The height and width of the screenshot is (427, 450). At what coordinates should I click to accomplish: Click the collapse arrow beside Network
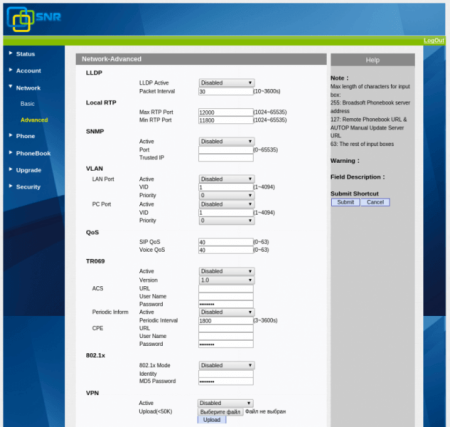click(10, 86)
